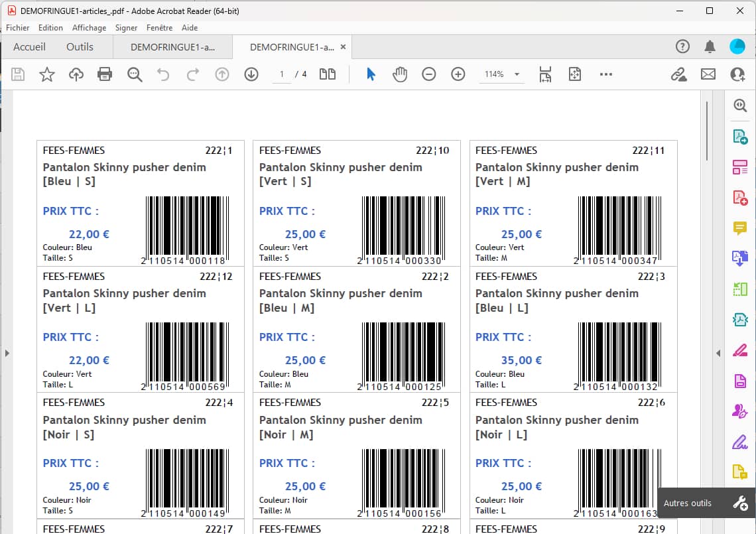Toggle two-page view icon
This screenshot has height=534, width=756.
(328, 74)
